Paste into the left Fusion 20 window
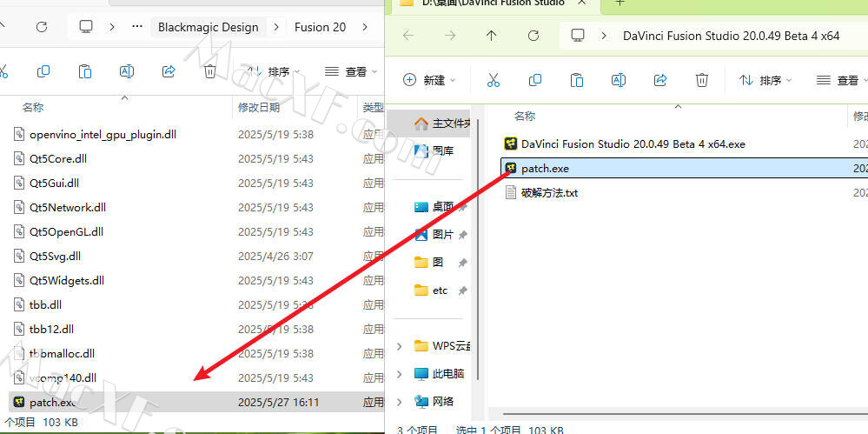This screenshot has width=868, height=434. (84, 71)
